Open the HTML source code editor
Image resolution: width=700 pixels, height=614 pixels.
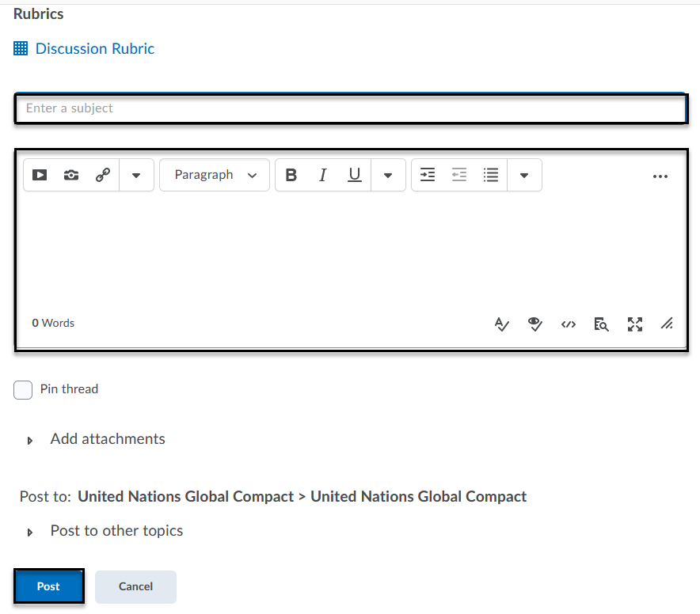[568, 324]
